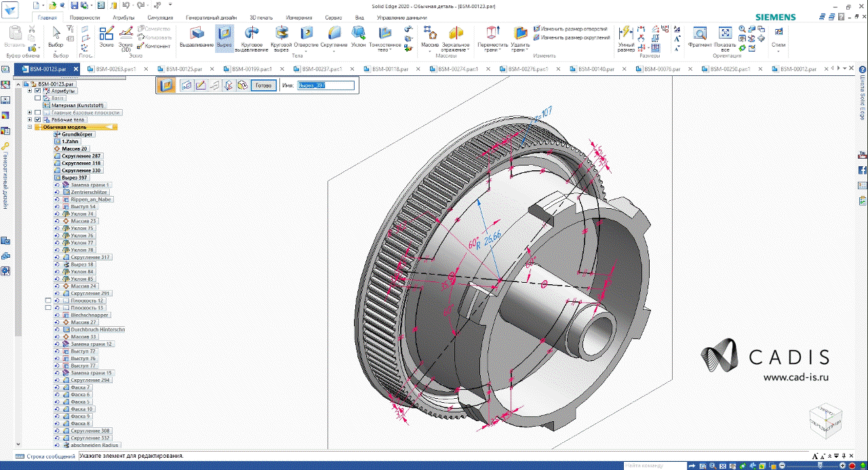Image resolution: width=868 pixels, height=470 pixels.
Task: Expand the Главные базовые плоскости node
Action: (30, 113)
